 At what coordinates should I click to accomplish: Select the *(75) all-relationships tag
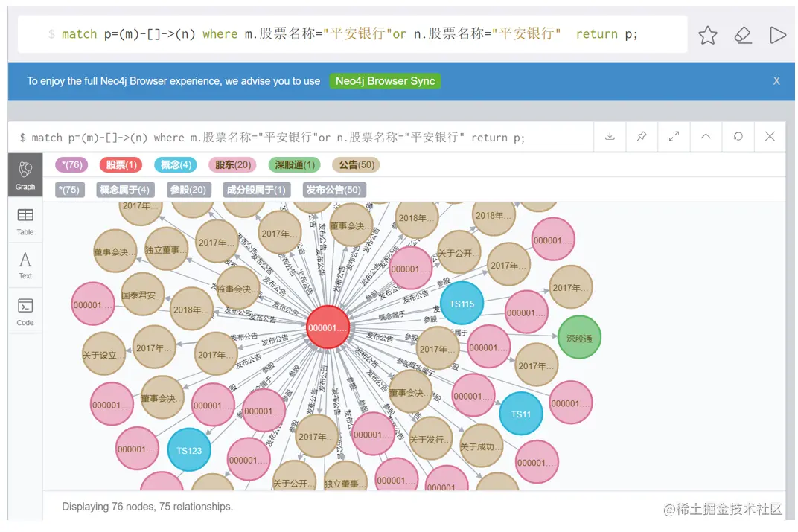tap(70, 190)
